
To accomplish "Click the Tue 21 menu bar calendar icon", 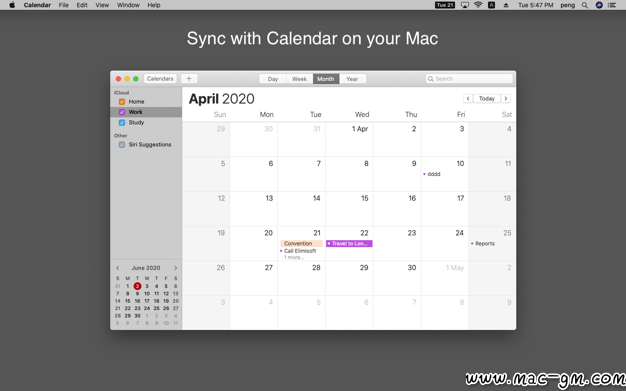I will [x=445, y=5].
